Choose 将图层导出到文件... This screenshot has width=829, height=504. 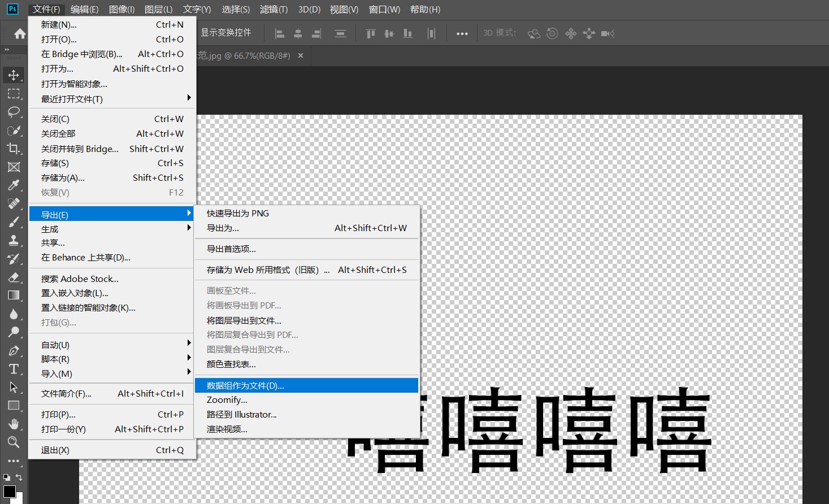pos(307,320)
